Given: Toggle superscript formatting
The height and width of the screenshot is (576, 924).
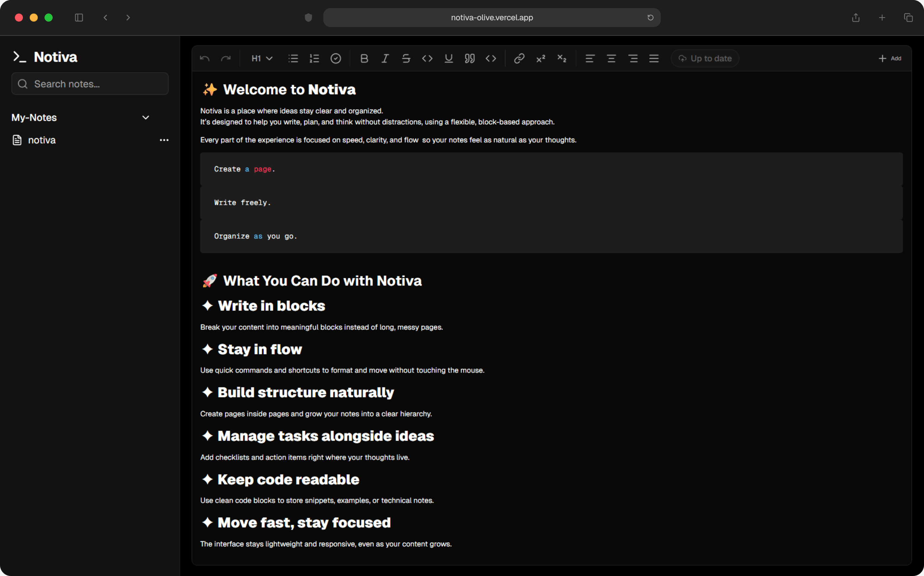Looking at the screenshot, I should [x=541, y=58].
